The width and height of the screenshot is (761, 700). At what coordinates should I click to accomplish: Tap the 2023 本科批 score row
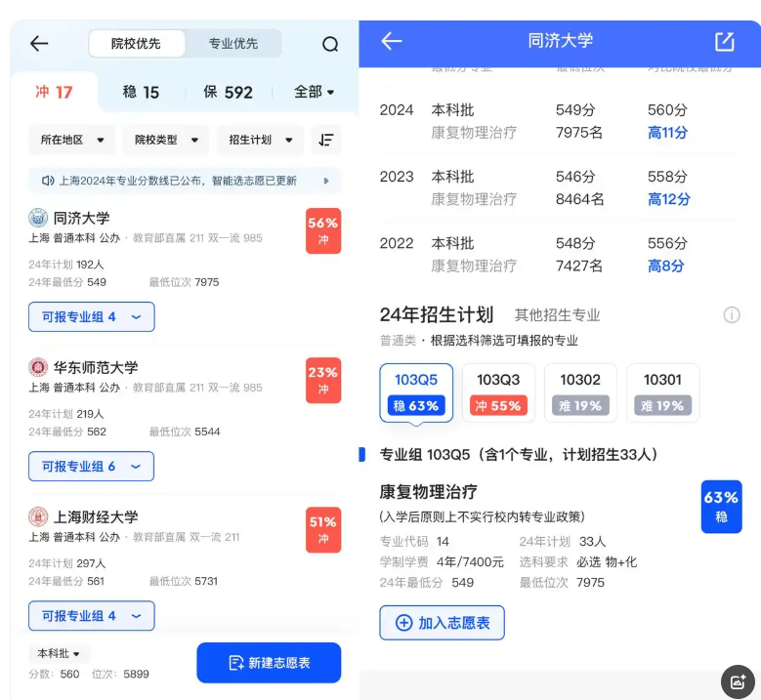point(558,187)
